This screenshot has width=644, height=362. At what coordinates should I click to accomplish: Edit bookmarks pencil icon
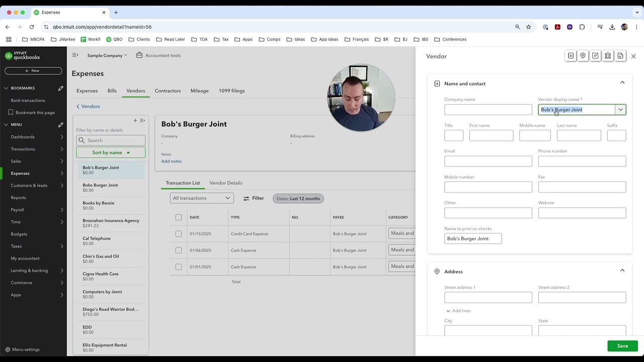tap(61, 88)
